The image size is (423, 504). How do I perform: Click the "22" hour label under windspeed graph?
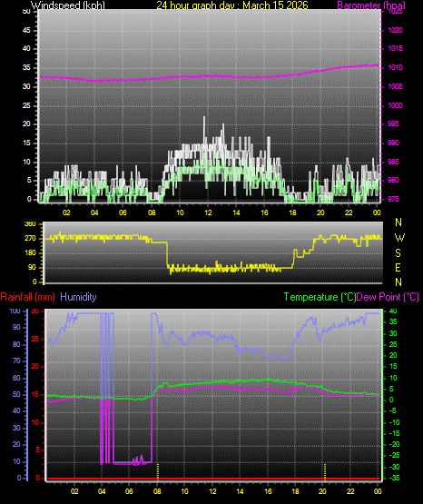coord(349,212)
